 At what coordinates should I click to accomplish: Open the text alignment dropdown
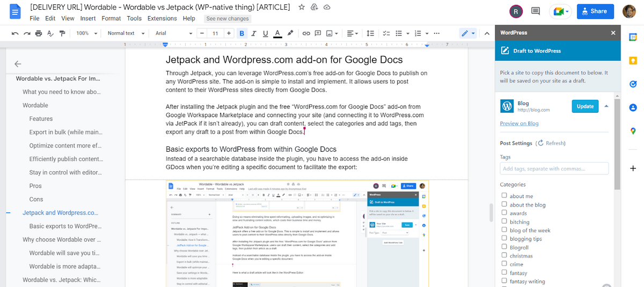click(x=352, y=33)
